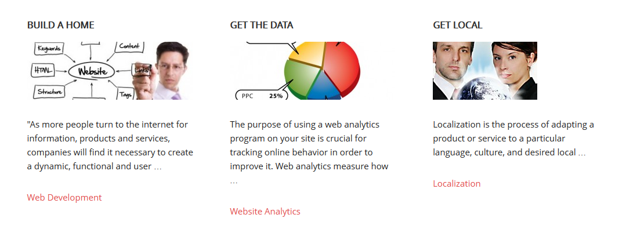644x229 pixels.
Task: Click the Website oval in the diagram
Action: [x=92, y=71]
